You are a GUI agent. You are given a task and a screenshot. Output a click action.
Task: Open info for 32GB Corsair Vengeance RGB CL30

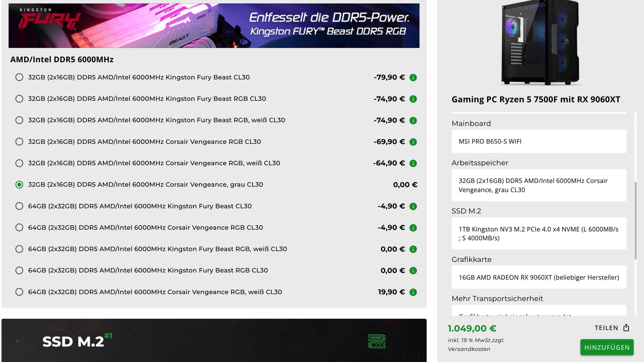coord(413,142)
